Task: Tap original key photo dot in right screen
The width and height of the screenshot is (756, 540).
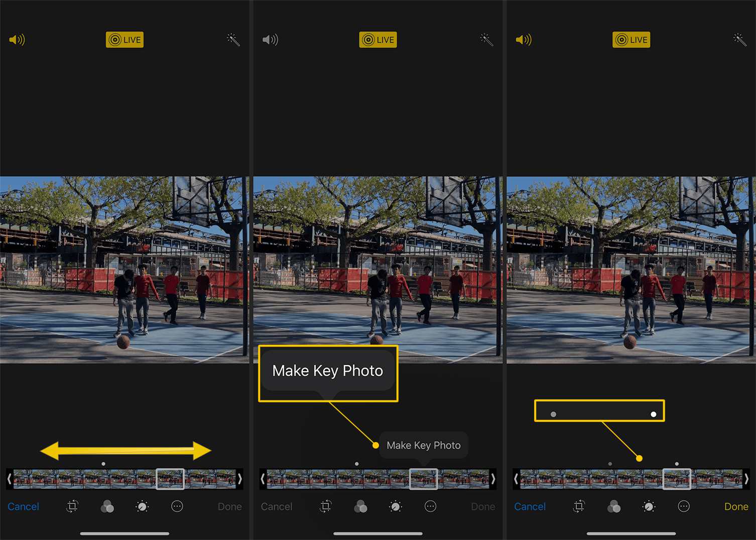Action: [610, 464]
